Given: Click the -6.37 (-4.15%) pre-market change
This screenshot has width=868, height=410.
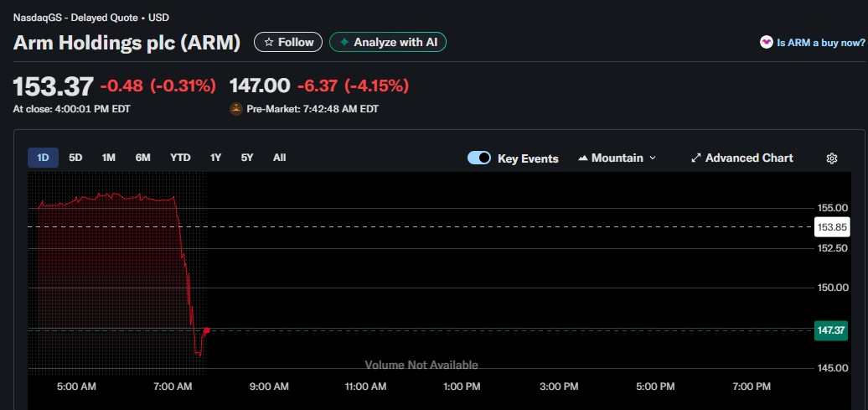Looking at the screenshot, I should (354, 86).
